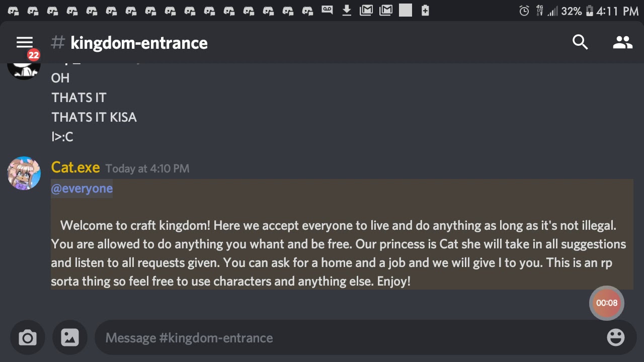This screenshot has width=644, height=362.
Task: Tap the alarm clock status icon
Action: tap(524, 11)
